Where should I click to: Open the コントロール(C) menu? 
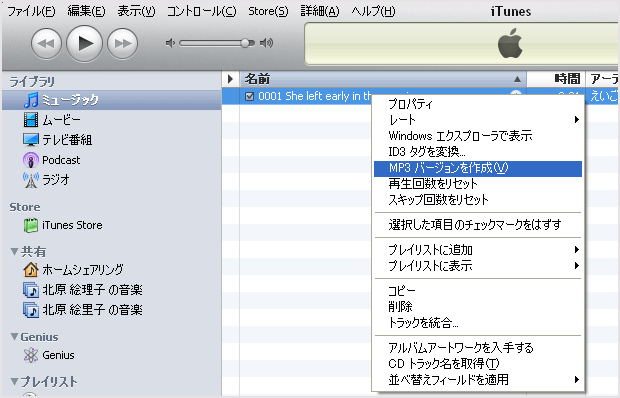(201, 11)
